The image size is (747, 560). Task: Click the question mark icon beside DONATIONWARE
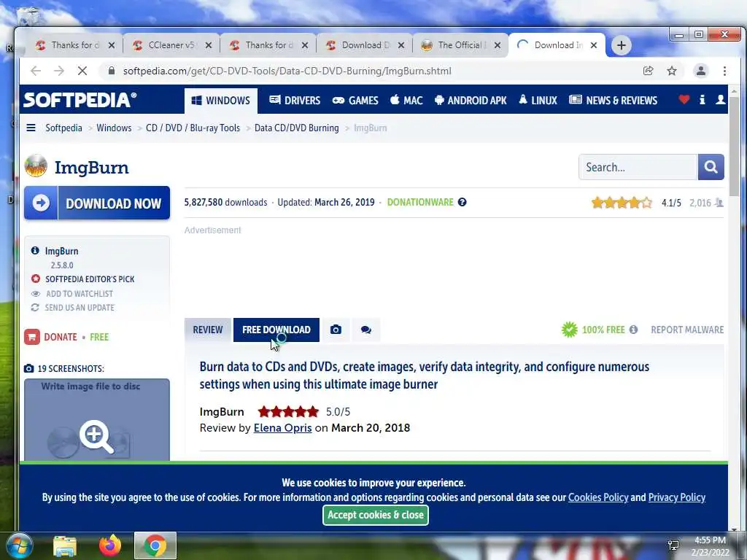[462, 203]
